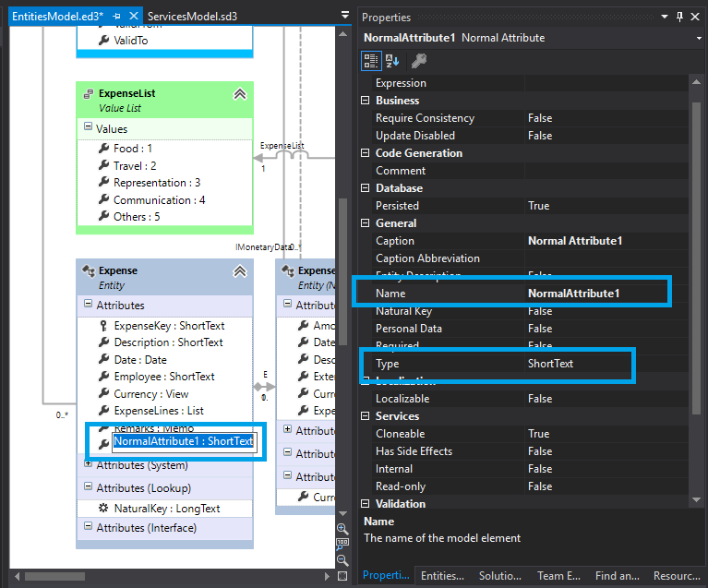The image size is (708, 588).
Task: Close the Properties panel
Action: pyautogui.click(x=695, y=17)
